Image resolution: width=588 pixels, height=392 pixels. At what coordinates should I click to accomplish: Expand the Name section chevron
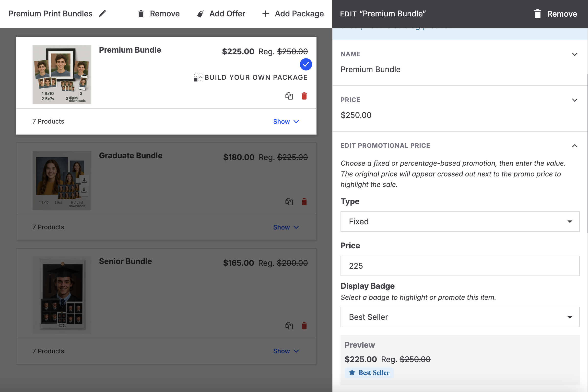pos(575,54)
